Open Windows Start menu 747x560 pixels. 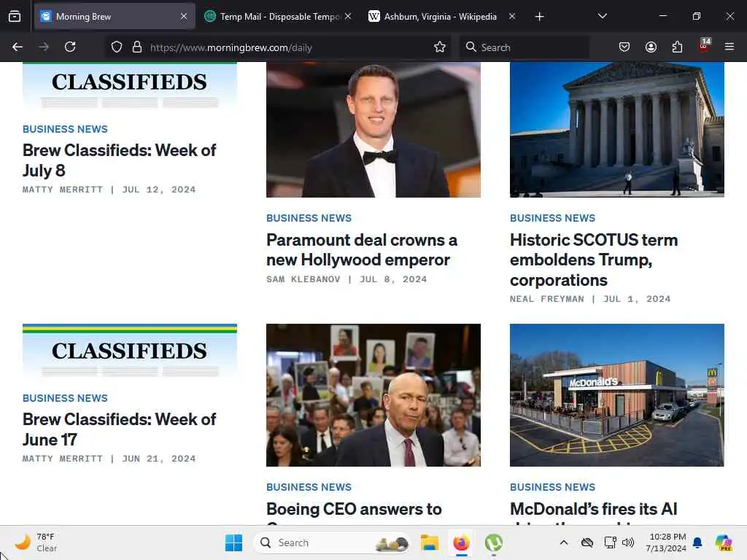click(x=233, y=542)
